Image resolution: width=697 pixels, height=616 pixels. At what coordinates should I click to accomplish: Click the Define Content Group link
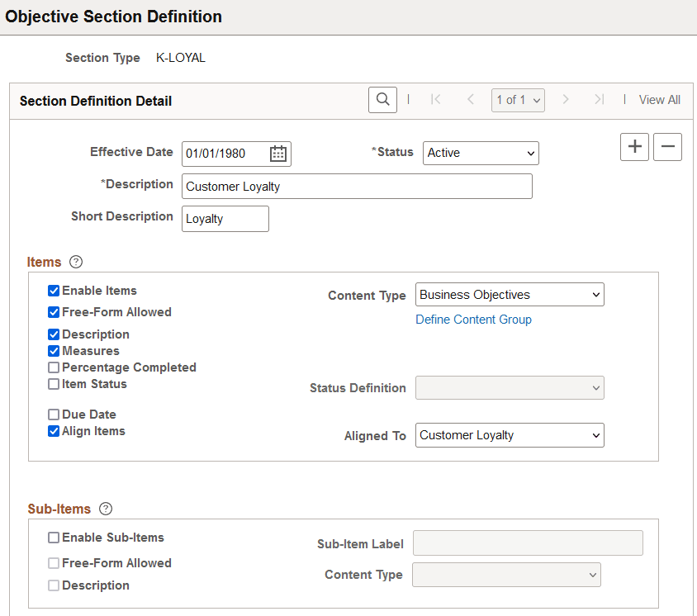point(473,319)
